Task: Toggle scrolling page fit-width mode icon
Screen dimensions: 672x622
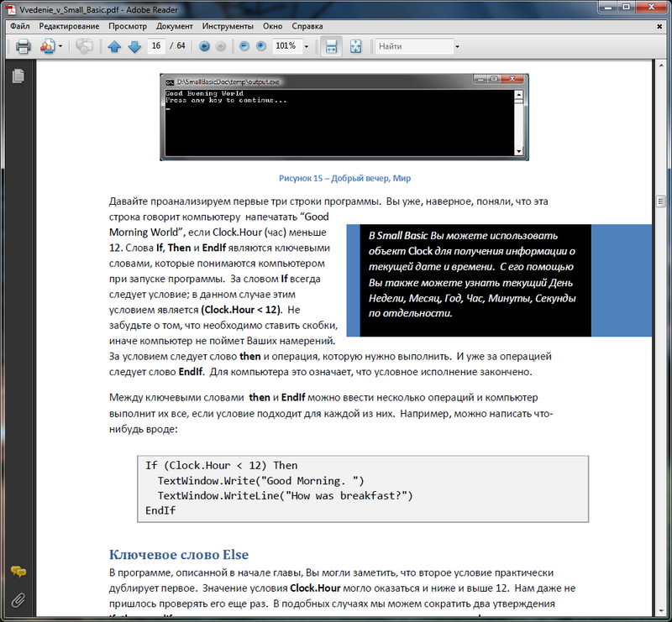Action: [331, 46]
